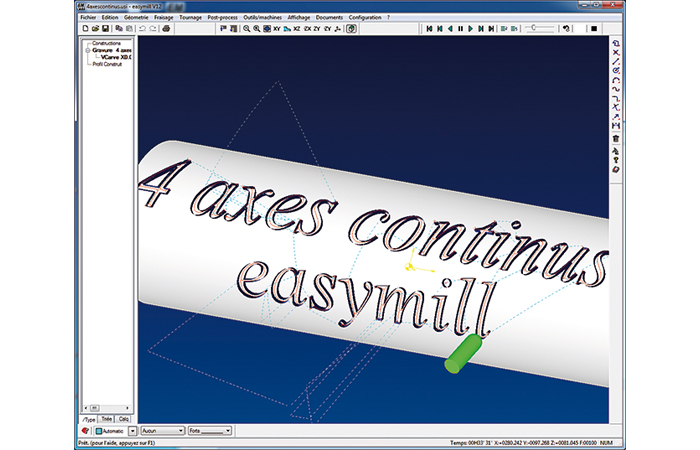Click the second magnifier zoom icon
Viewport: 700px width, 450px height.
pyautogui.click(x=257, y=29)
